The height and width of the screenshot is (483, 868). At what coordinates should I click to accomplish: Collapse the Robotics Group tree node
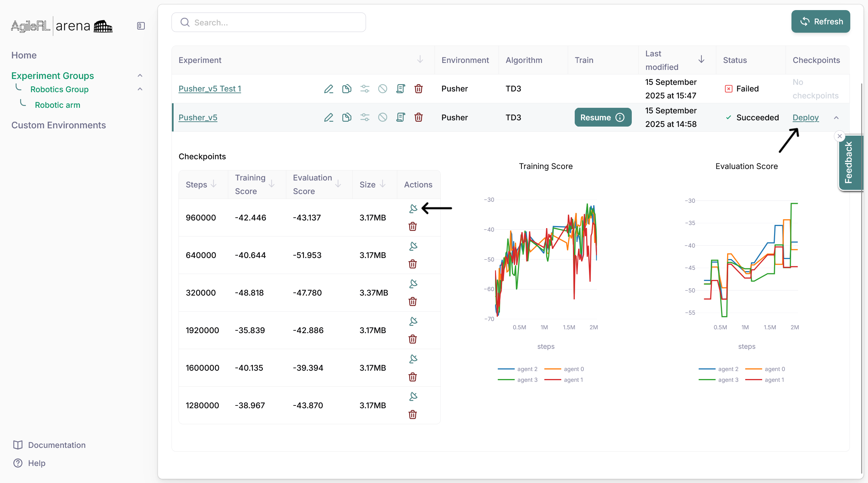pos(140,89)
